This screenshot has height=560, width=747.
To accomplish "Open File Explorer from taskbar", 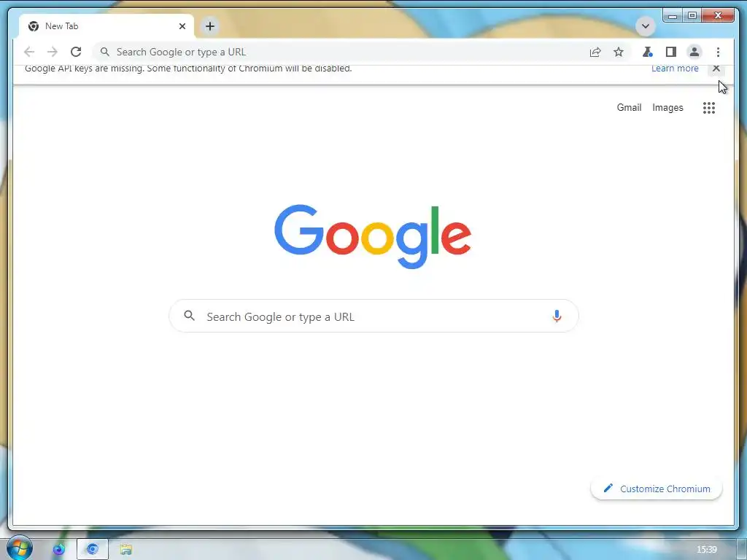I will coord(125,550).
